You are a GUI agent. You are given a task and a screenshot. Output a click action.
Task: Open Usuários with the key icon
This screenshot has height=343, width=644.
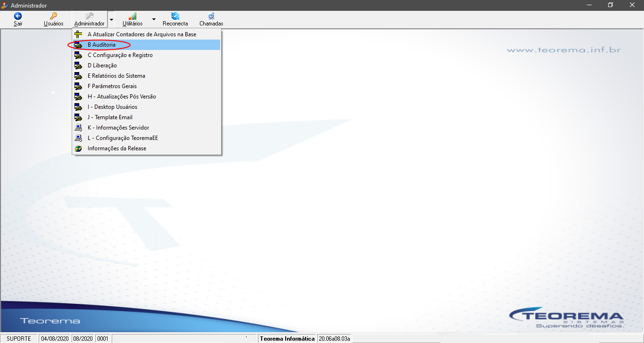pyautogui.click(x=53, y=16)
